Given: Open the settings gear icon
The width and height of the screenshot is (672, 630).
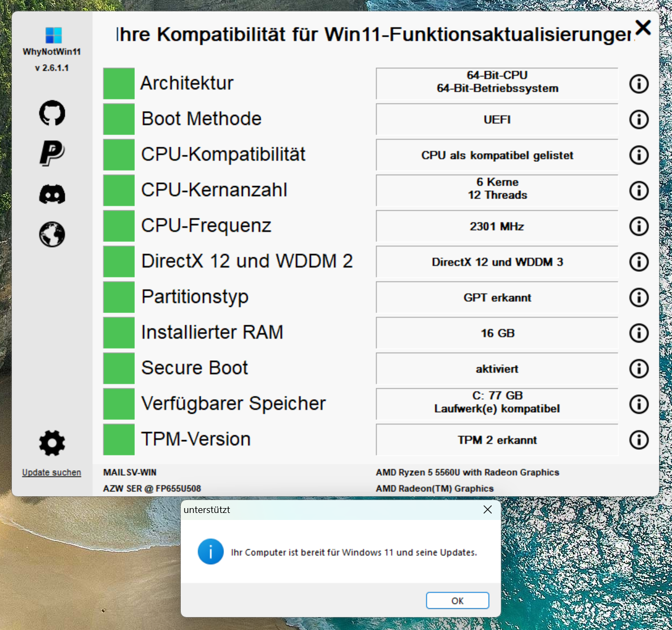Looking at the screenshot, I should 52,443.
